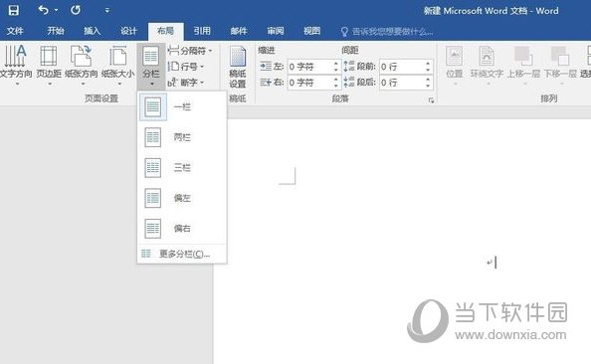Screen dimensions: 591x364
Task: Switch to the 设计 tab
Action: click(x=128, y=31)
